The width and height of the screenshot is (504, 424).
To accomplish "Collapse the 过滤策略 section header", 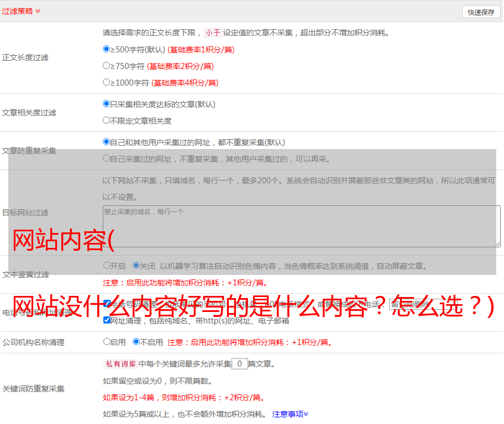I will (21, 11).
